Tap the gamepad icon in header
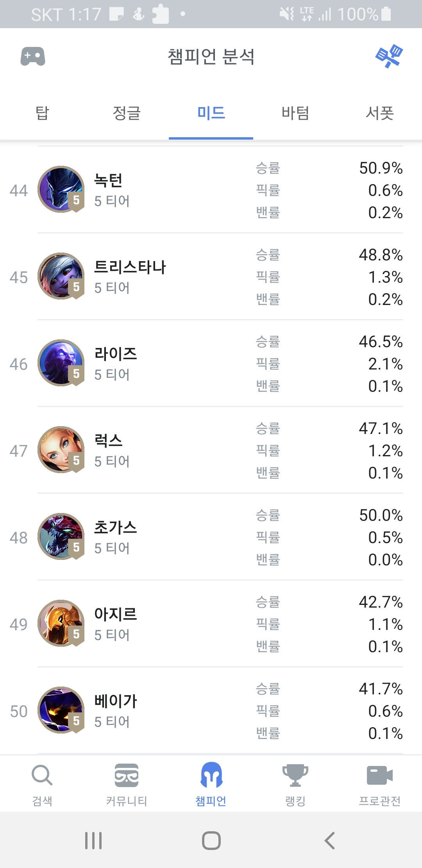 (33, 57)
